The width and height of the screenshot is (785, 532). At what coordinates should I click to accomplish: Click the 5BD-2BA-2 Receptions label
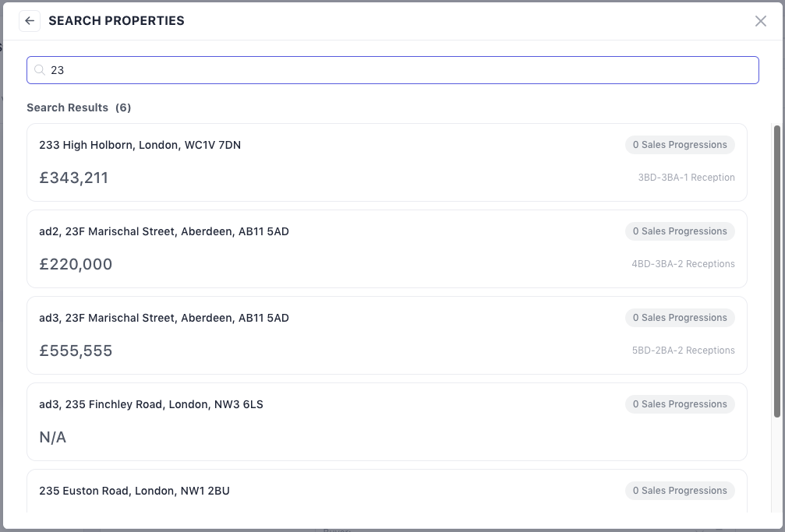[683, 351]
